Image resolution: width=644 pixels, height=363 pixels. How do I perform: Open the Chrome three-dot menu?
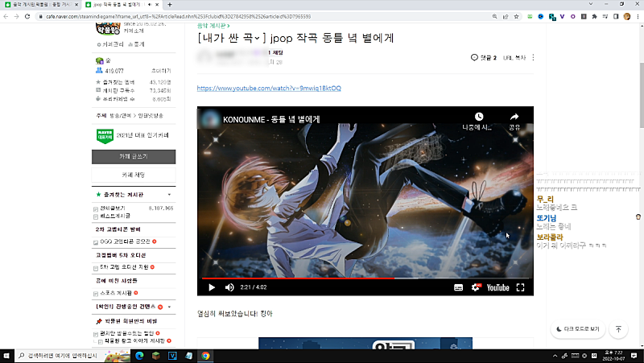(x=638, y=16)
